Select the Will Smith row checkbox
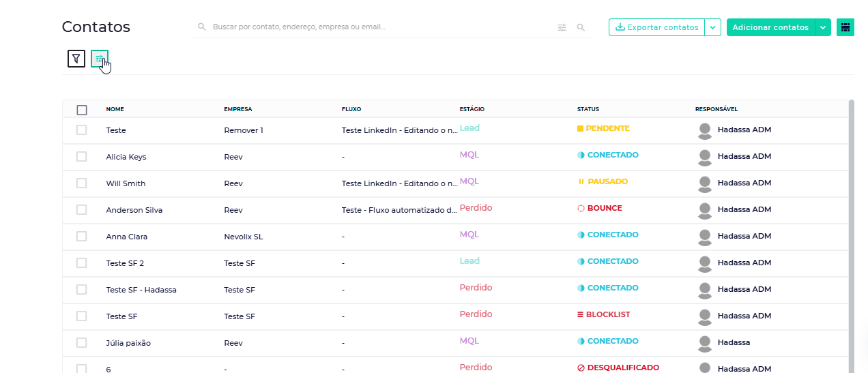 [x=82, y=183]
